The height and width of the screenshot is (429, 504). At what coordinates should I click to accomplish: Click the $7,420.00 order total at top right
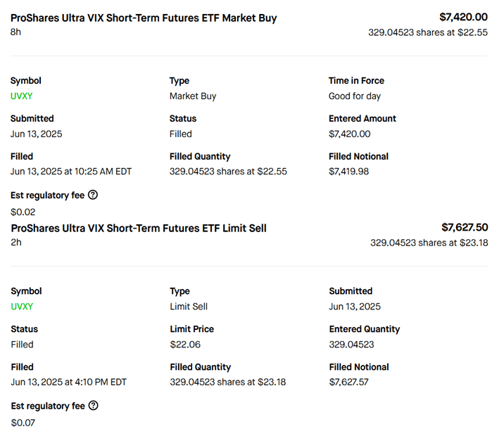(463, 17)
